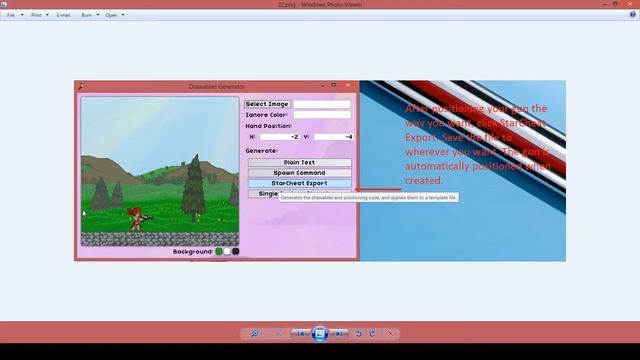Go to the previous photo

pos(300,333)
